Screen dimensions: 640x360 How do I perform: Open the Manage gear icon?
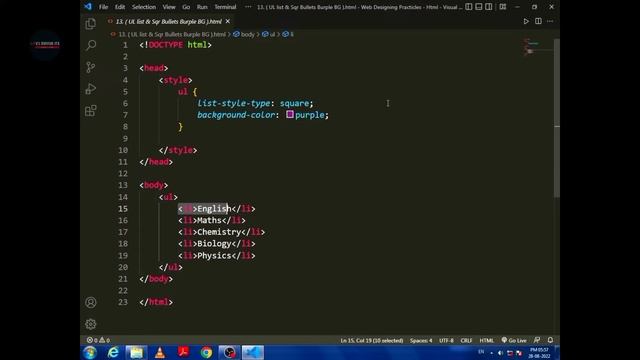pyautogui.click(x=91, y=324)
